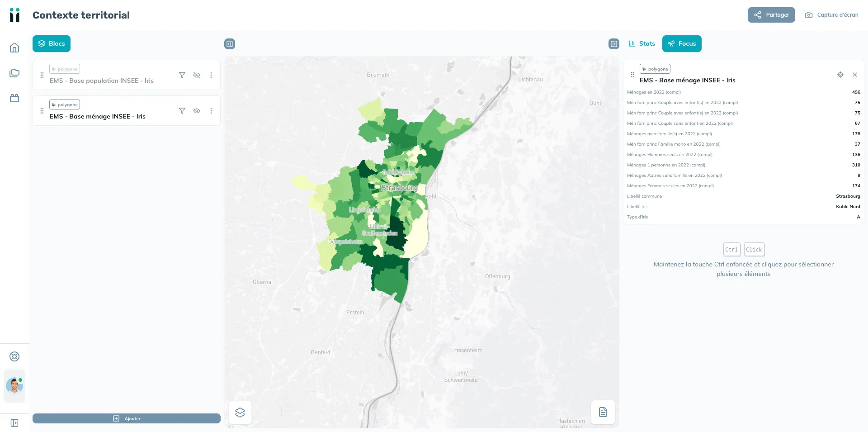Collapse the left Blocs panel

point(230,44)
